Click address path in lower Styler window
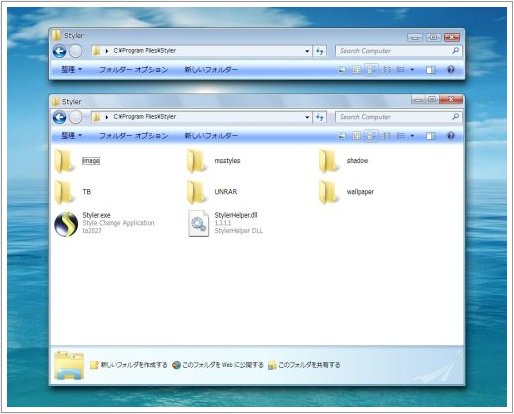 click(145, 117)
